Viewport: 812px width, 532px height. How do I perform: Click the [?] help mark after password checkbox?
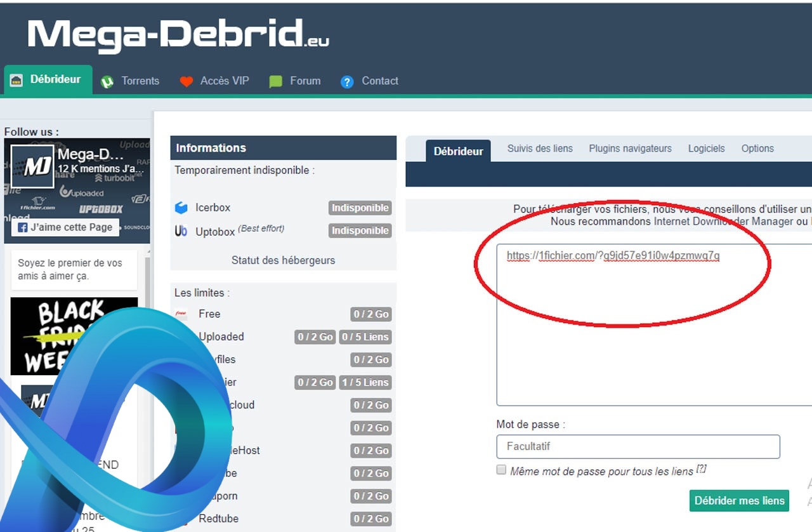701,469
